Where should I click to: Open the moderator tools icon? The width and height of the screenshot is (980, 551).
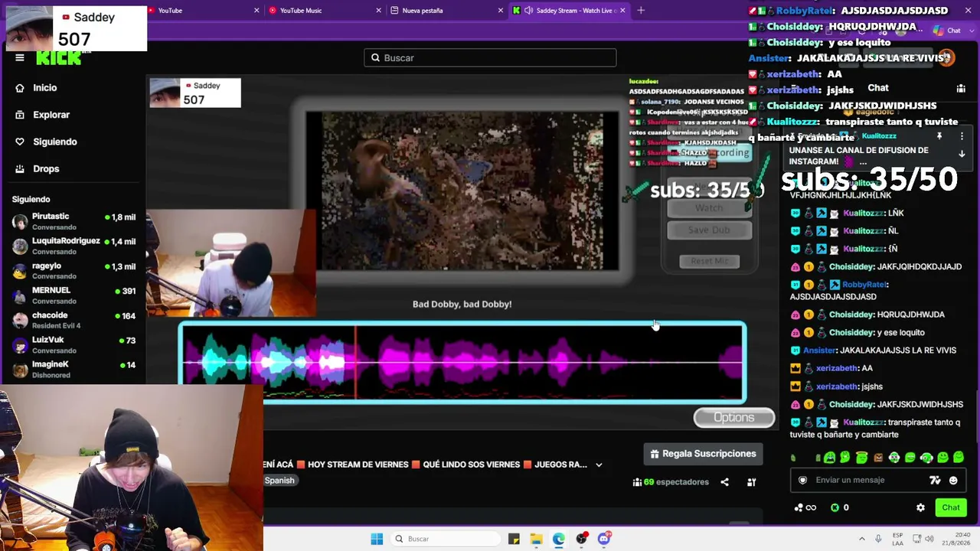tap(751, 482)
